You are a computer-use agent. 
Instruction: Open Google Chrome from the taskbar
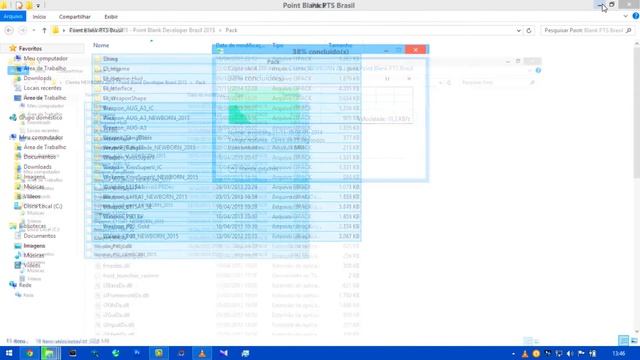tap(30, 353)
